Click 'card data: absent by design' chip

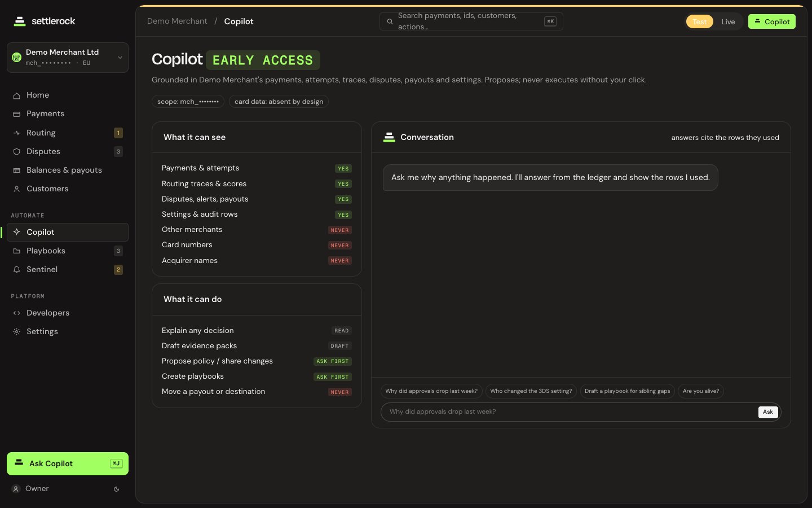pos(279,102)
